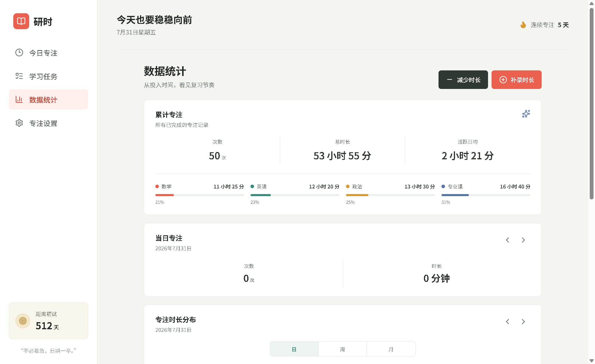Click 减少时长 button
595x364 pixels.
(x=463, y=80)
